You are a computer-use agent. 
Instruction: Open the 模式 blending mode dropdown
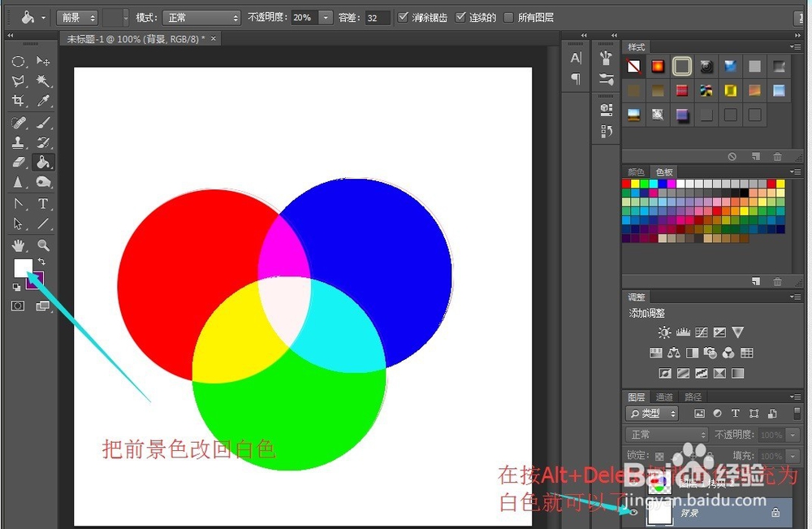pos(201,15)
